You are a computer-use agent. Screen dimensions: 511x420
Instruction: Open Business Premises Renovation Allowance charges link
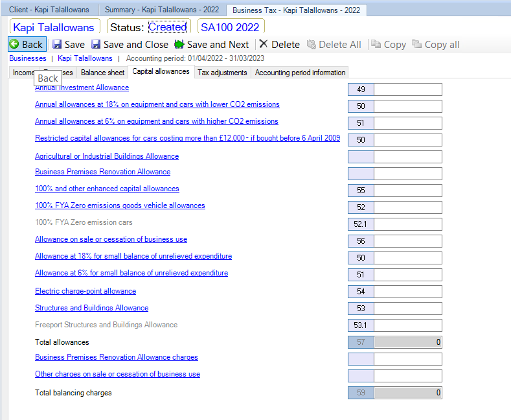click(x=117, y=357)
